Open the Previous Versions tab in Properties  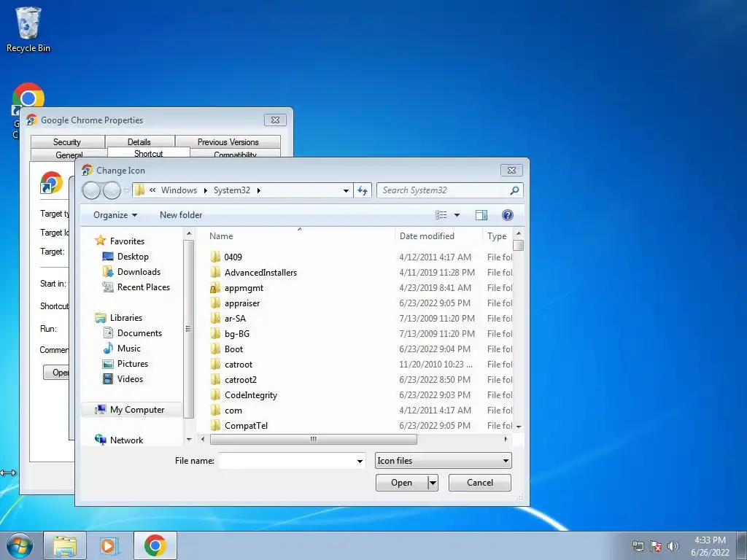tap(228, 142)
